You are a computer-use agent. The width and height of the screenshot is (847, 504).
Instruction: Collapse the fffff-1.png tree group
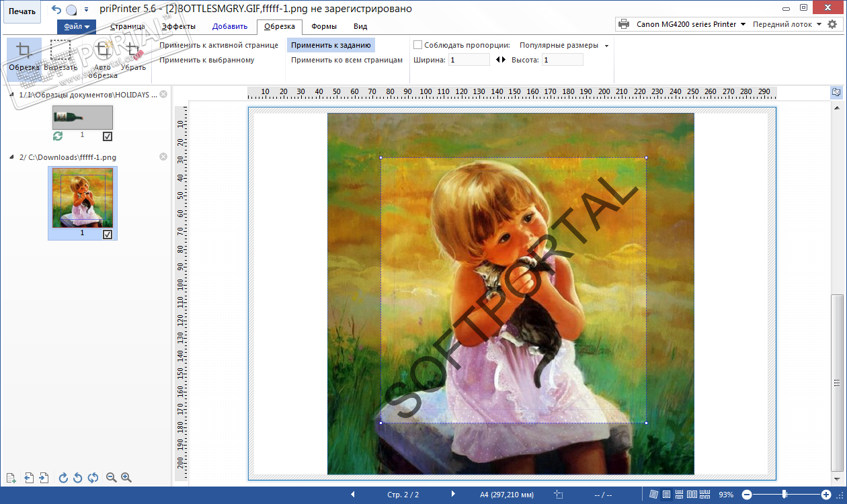tap(11, 157)
